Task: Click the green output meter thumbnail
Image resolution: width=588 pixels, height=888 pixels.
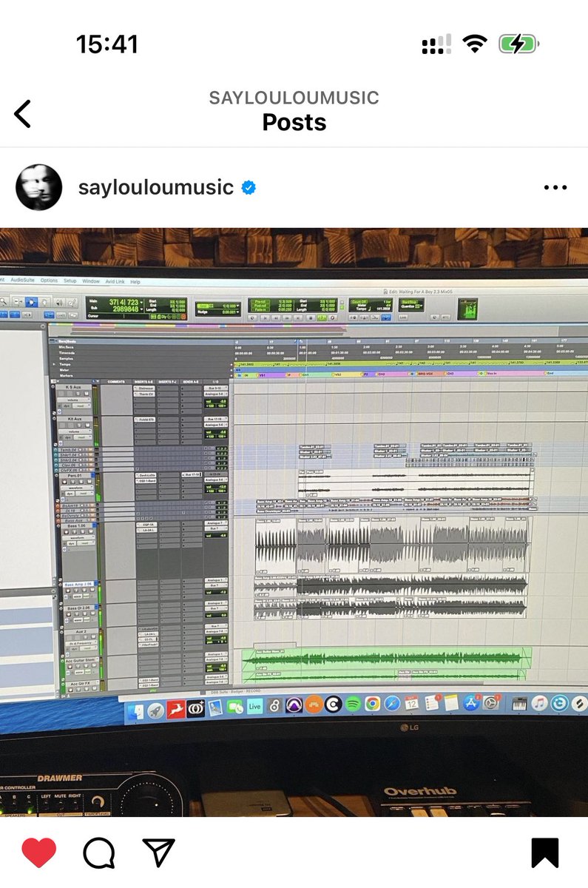Action: (x=467, y=309)
